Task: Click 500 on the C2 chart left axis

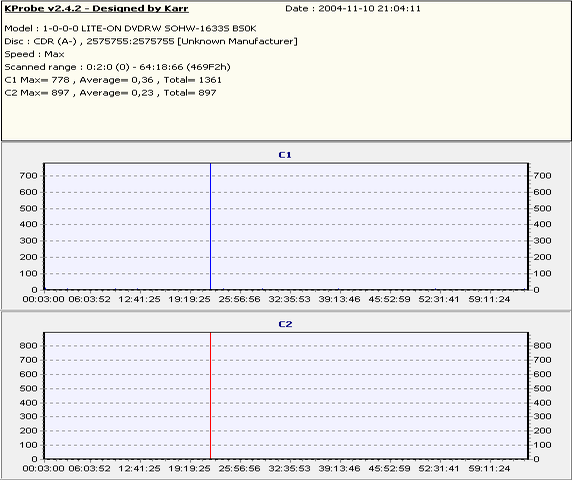Action: click(28, 388)
